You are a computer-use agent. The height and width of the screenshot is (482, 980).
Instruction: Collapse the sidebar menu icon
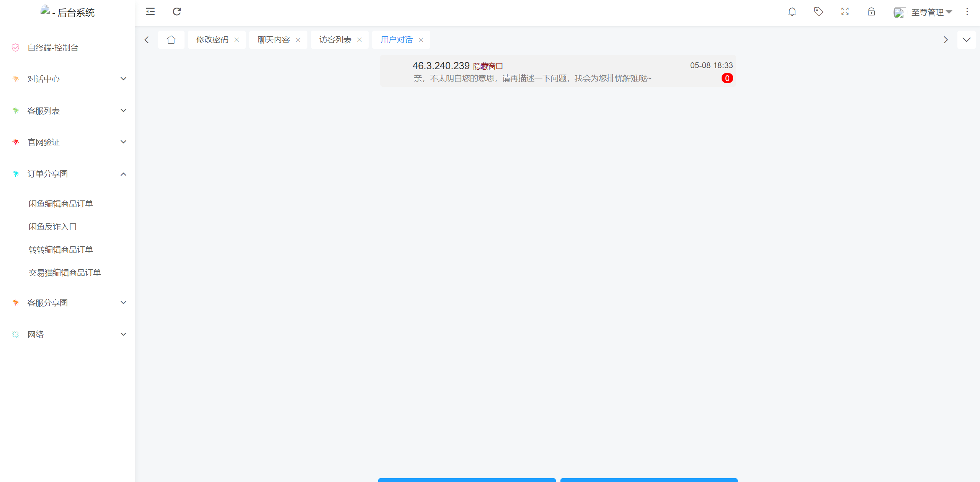(150, 11)
